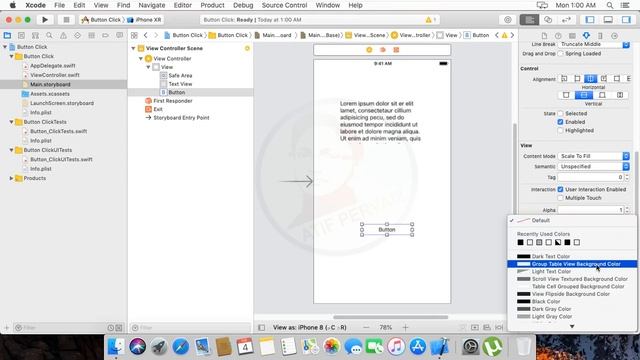Screen dimensions: 640x360
Task: Show the Project navigator folder icon
Action: click(x=7, y=36)
